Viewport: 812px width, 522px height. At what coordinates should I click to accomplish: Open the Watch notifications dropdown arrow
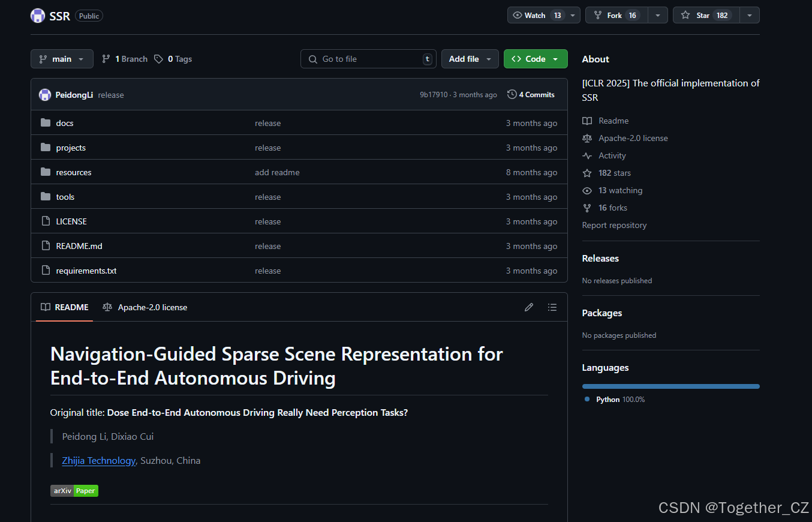coord(573,16)
